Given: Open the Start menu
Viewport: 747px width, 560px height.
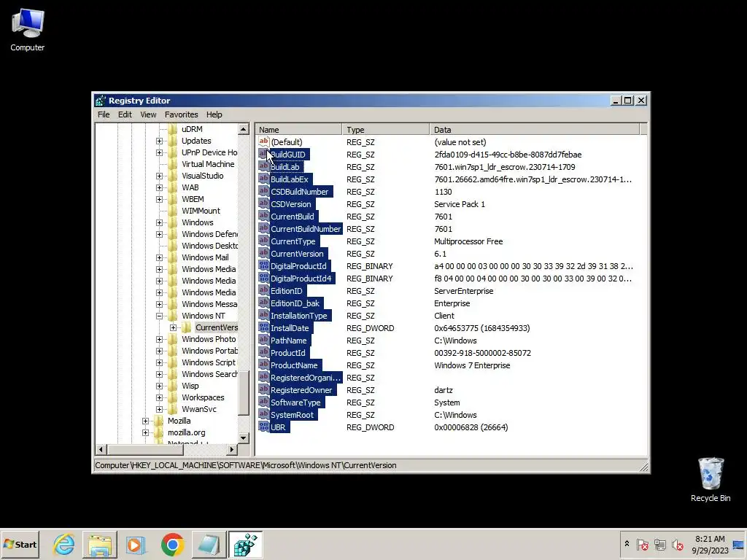Looking at the screenshot, I should [20, 544].
